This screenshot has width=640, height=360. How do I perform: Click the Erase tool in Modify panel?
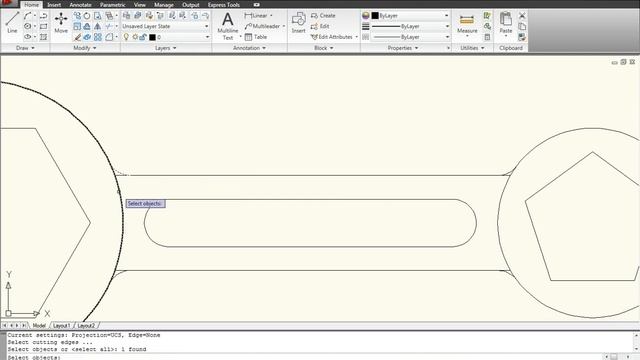point(77,37)
